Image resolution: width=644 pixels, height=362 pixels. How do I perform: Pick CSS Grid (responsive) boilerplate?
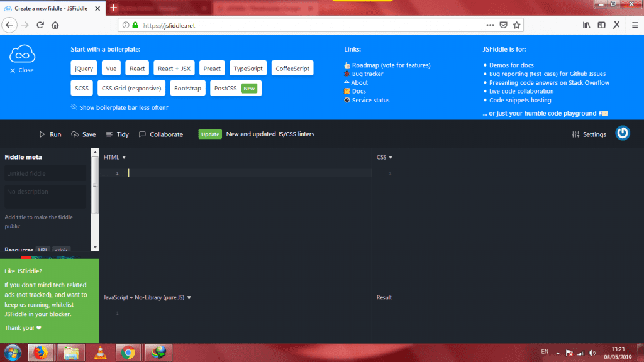click(x=131, y=88)
